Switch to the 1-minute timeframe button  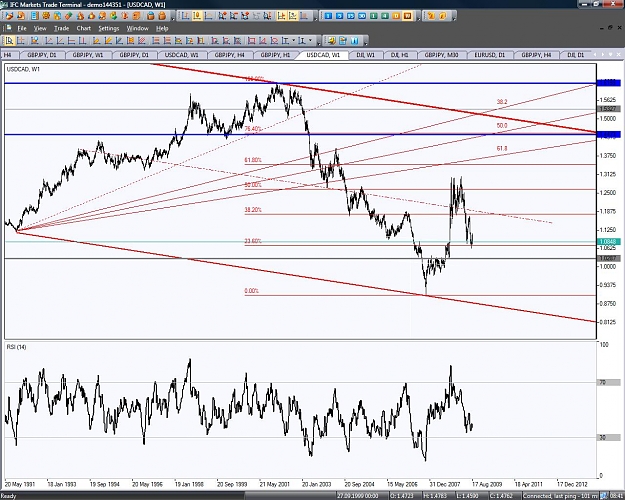click(328, 16)
